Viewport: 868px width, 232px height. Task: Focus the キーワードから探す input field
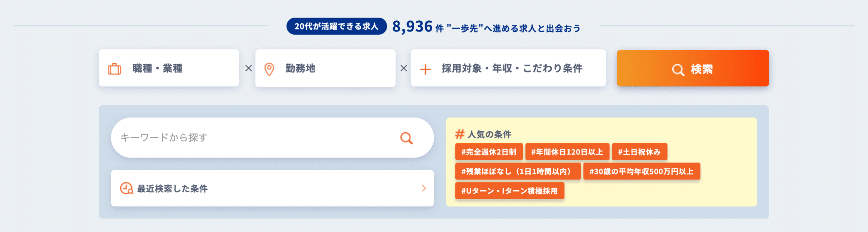tap(272, 138)
